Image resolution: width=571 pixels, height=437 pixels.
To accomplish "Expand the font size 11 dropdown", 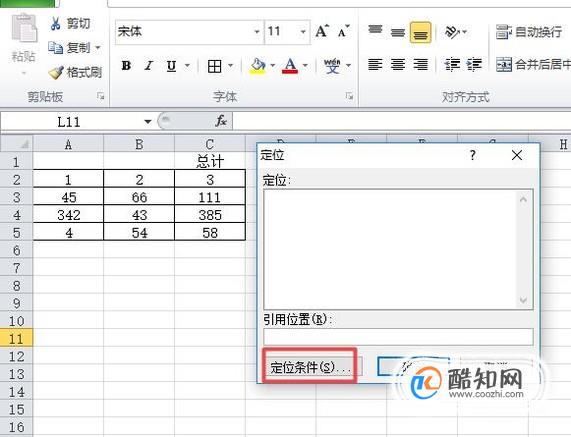I will pos(303,32).
